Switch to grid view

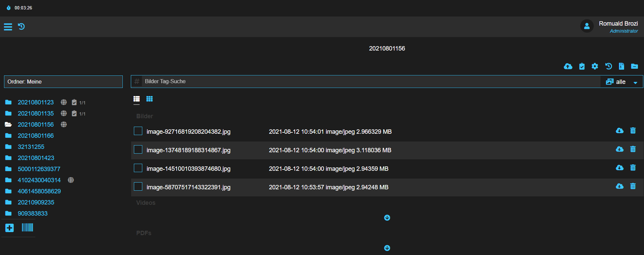pyautogui.click(x=149, y=99)
